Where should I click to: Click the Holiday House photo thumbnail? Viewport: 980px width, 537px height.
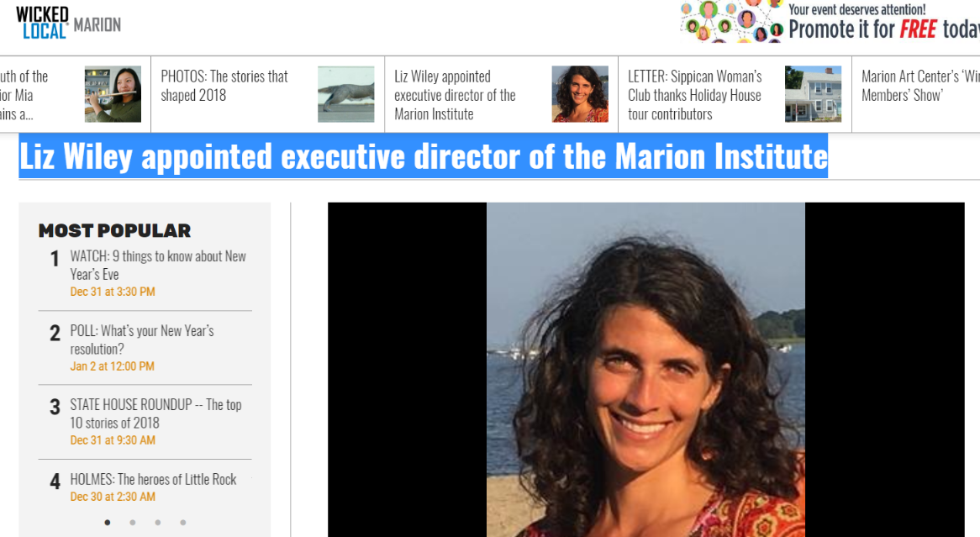pyautogui.click(x=813, y=94)
